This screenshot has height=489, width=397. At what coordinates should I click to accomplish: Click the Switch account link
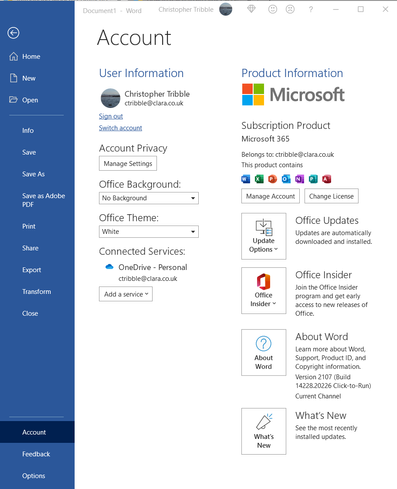(x=120, y=128)
